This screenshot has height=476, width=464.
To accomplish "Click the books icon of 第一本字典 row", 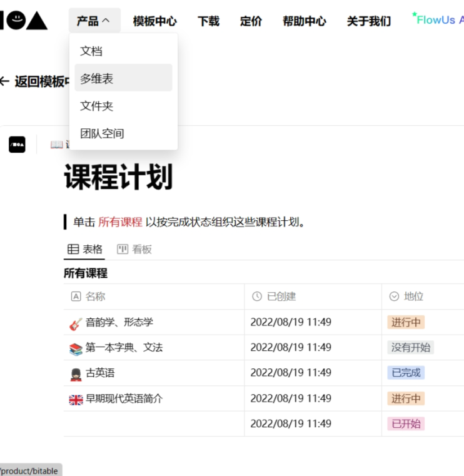I will [x=76, y=349].
